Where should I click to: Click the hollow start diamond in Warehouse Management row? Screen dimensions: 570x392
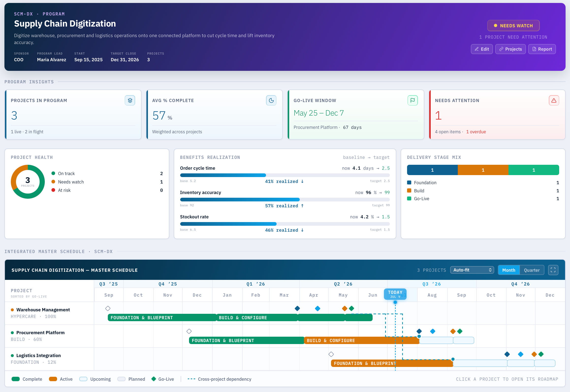pyautogui.click(x=108, y=308)
